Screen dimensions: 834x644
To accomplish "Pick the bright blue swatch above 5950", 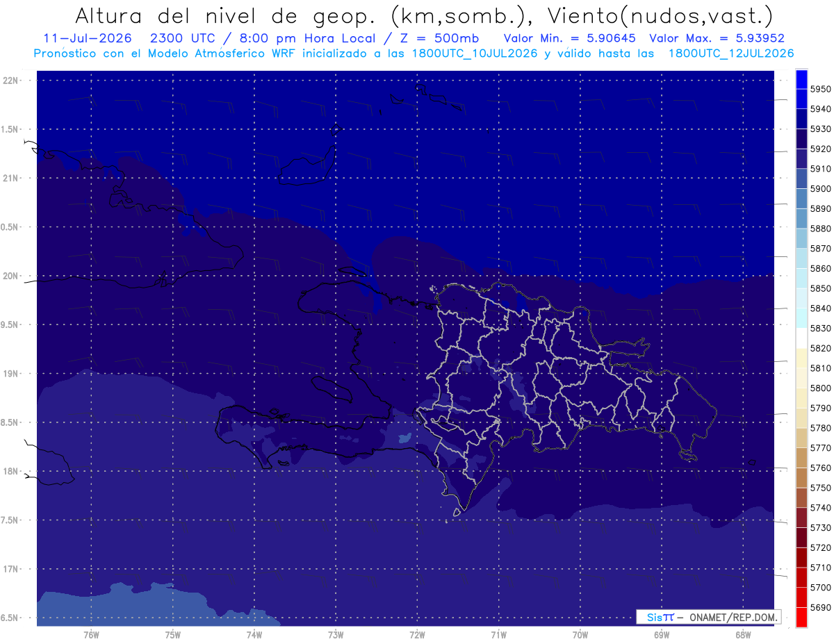I will 801,79.
